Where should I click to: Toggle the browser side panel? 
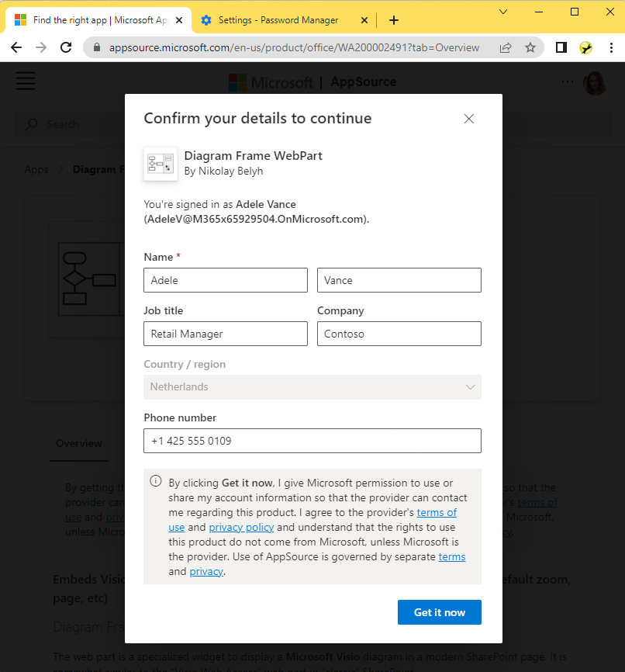(x=561, y=47)
